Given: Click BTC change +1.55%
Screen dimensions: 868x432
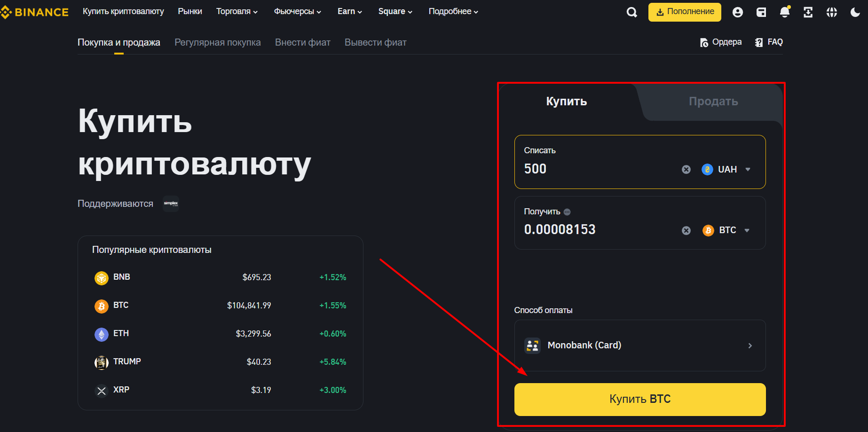Looking at the screenshot, I should pos(333,306).
